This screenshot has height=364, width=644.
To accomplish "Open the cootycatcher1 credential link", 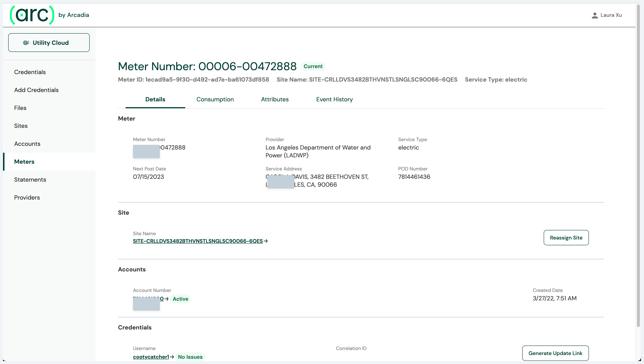I will click(x=151, y=357).
